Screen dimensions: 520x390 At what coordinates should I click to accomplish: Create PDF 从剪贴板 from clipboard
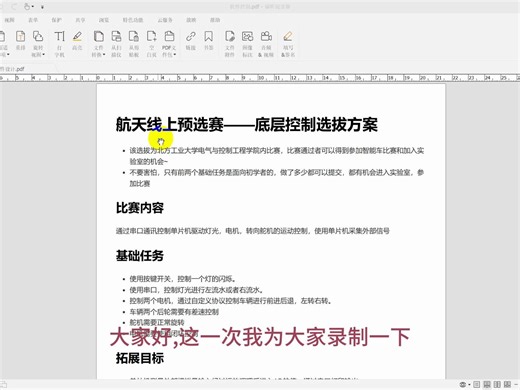tap(134, 36)
